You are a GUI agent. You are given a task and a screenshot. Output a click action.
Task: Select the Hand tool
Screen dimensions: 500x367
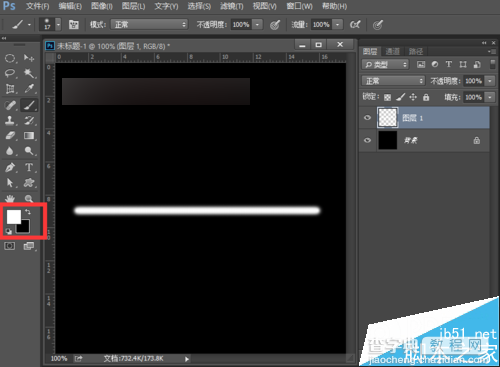point(10,199)
